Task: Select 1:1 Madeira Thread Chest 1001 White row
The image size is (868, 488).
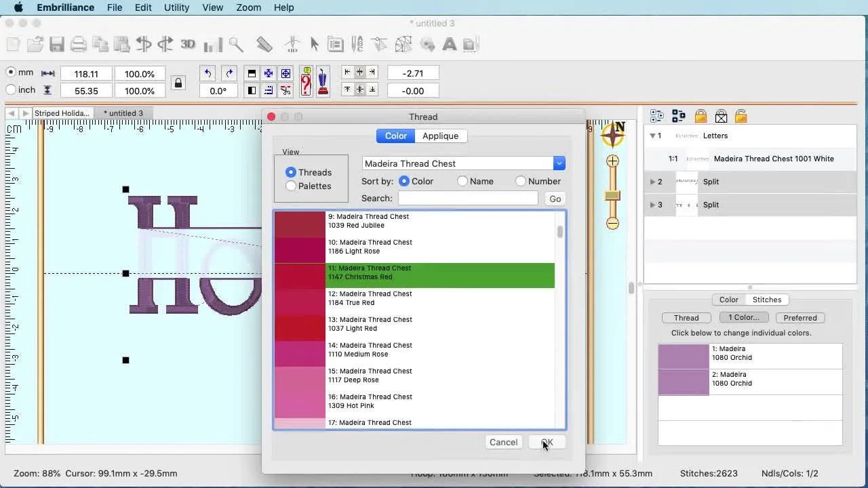Action: 750,159
